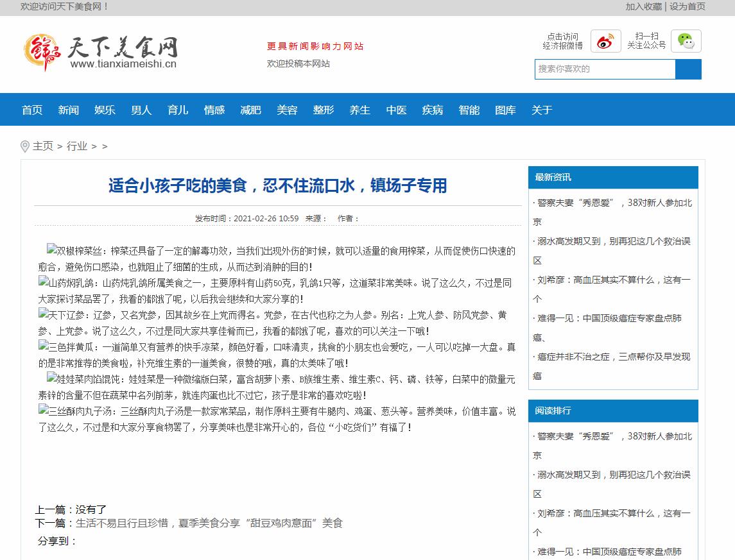
Task: Open the 首页 navigation item
Action: tap(32, 110)
